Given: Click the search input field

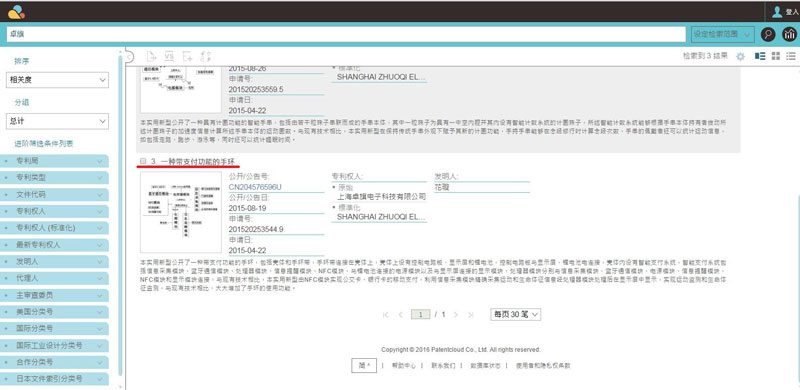Looking at the screenshot, I should pos(346,34).
